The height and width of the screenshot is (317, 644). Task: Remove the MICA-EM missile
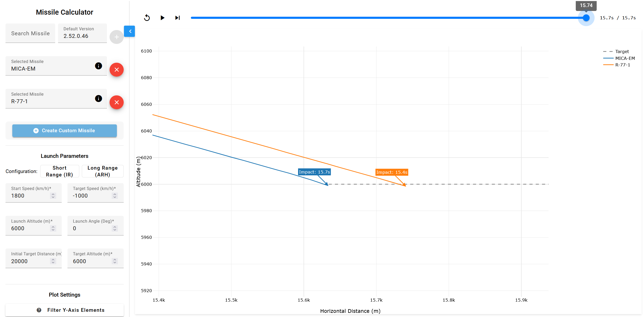(x=117, y=70)
